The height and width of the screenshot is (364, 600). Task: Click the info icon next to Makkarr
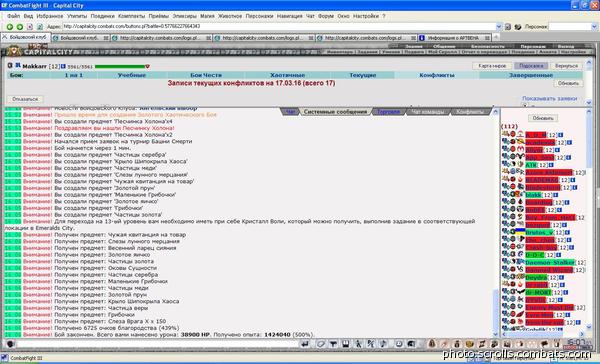tap(63, 66)
